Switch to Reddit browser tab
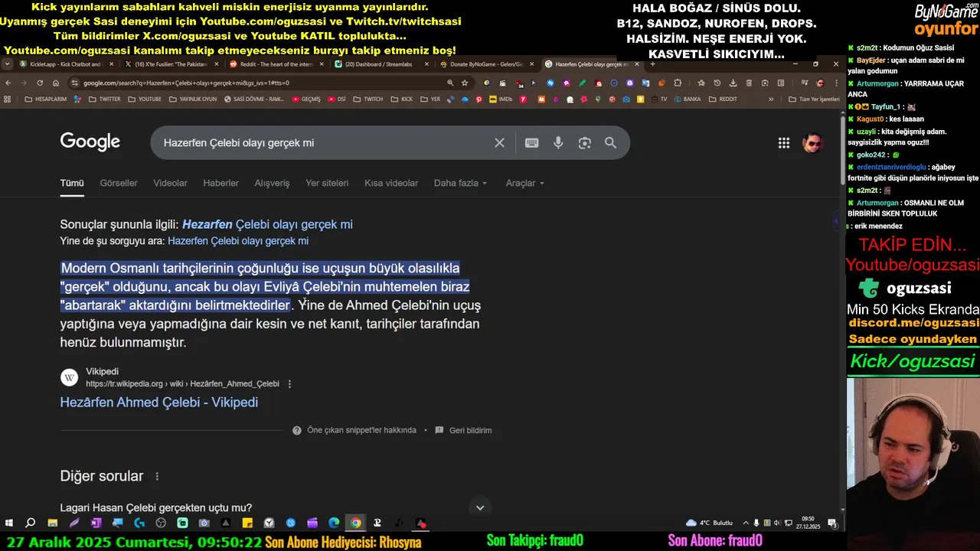The image size is (980, 551). click(x=276, y=64)
